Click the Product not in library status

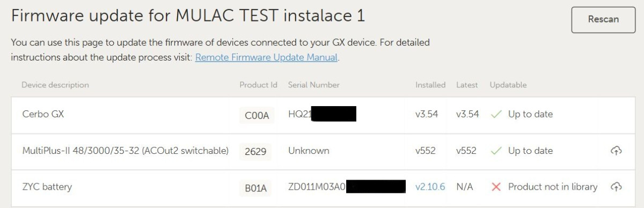click(x=553, y=187)
